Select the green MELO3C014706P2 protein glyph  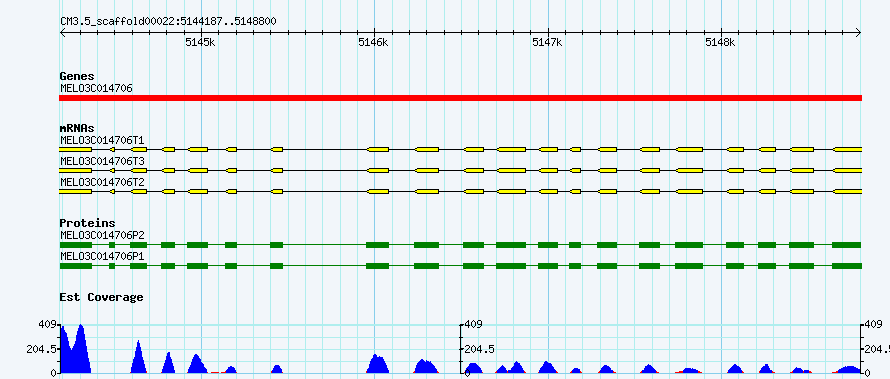click(x=460, y=245)
